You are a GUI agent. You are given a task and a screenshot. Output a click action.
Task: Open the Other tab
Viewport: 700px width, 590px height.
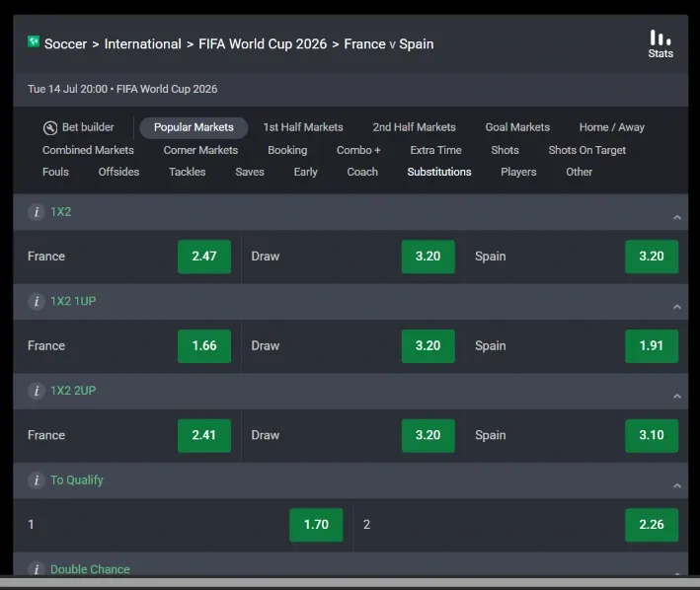click(579, 172)
